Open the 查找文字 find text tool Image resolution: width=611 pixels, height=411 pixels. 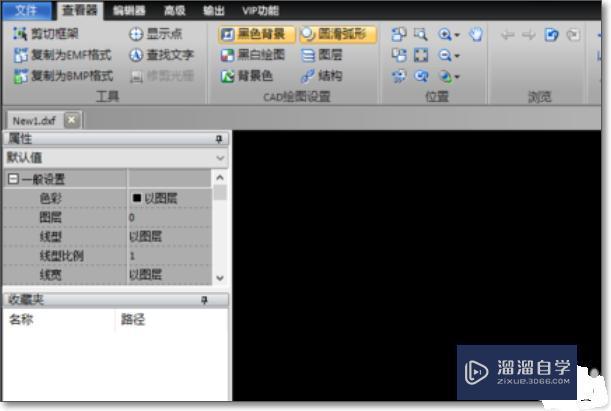pos(162,55)
